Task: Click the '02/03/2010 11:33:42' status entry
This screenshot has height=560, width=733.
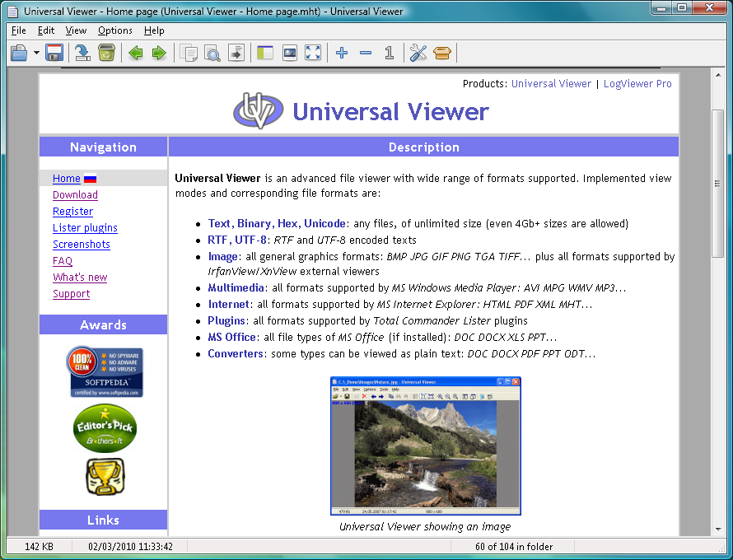Action: [130, 547]
